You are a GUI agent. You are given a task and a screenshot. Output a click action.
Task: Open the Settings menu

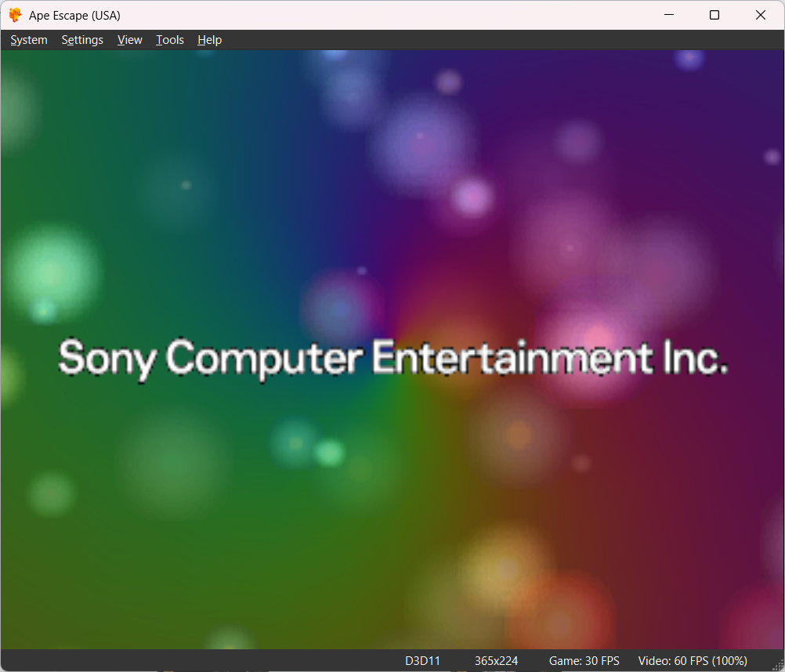[82, 40]
